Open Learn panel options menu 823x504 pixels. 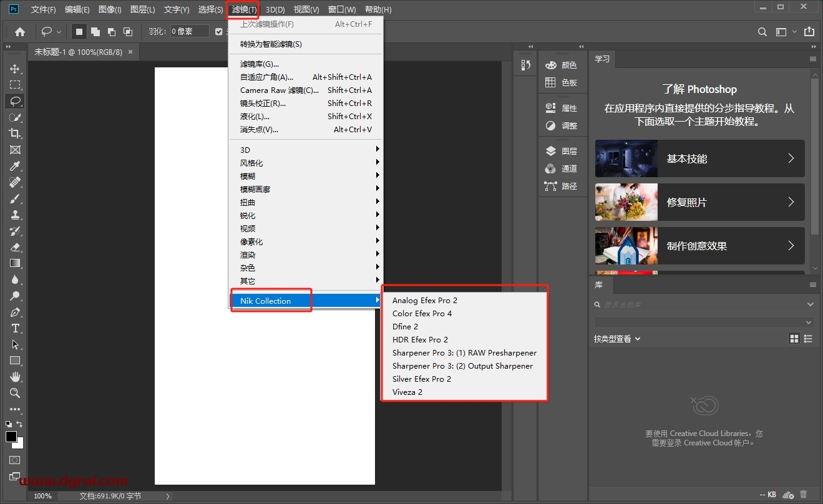point(813,59)
